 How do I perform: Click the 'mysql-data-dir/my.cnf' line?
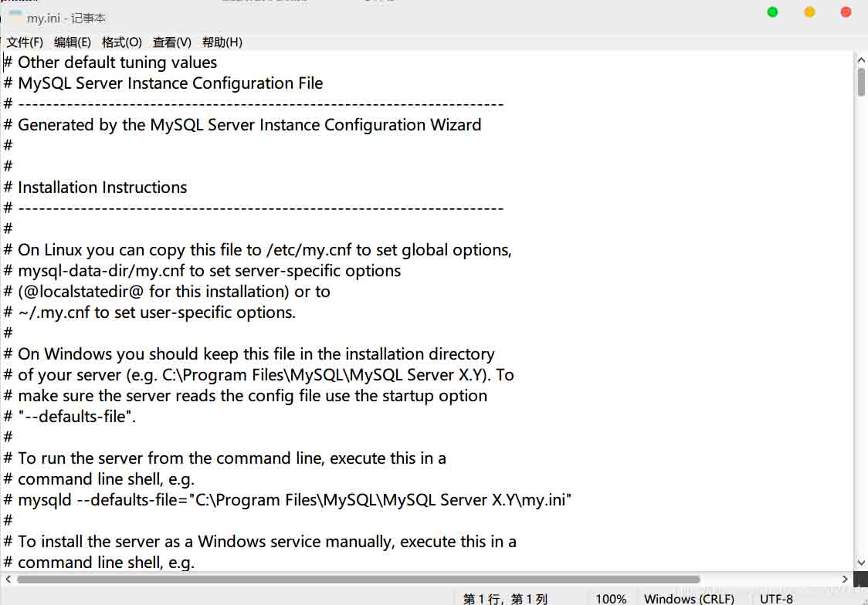click(202, 271)
